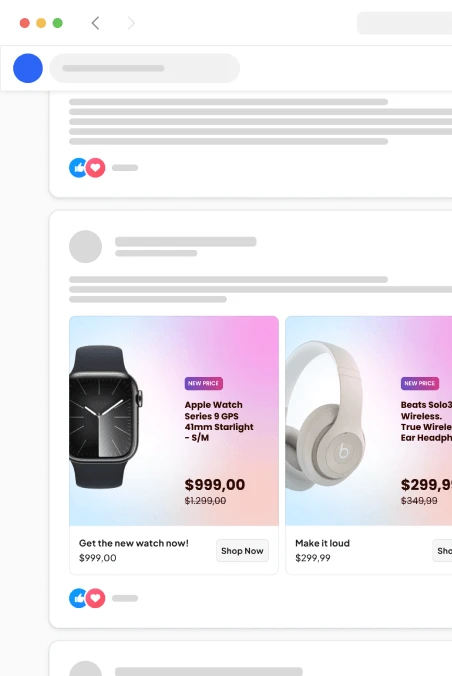
Task: Click the 'Make it loud' headline
Action: point(323,543)
